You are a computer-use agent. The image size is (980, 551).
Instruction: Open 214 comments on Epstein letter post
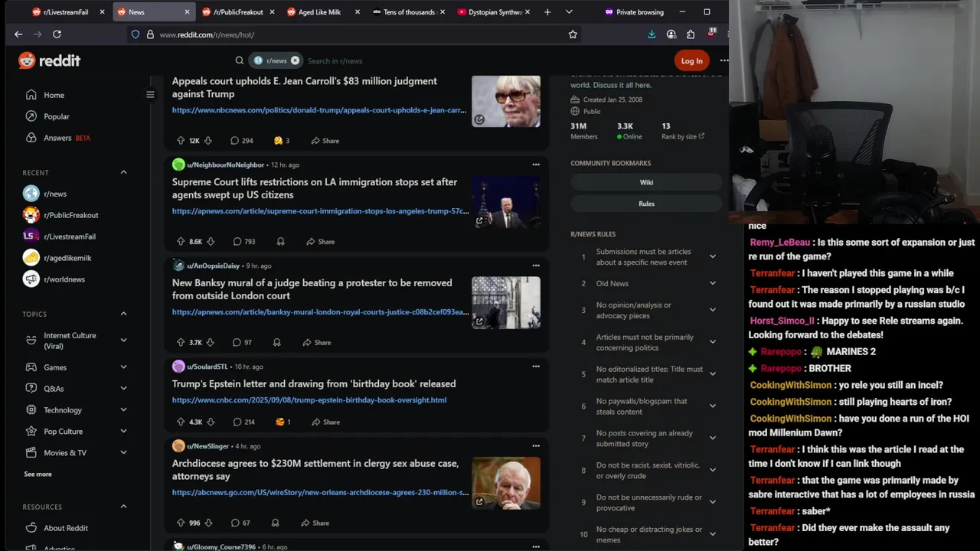(243, 422)
